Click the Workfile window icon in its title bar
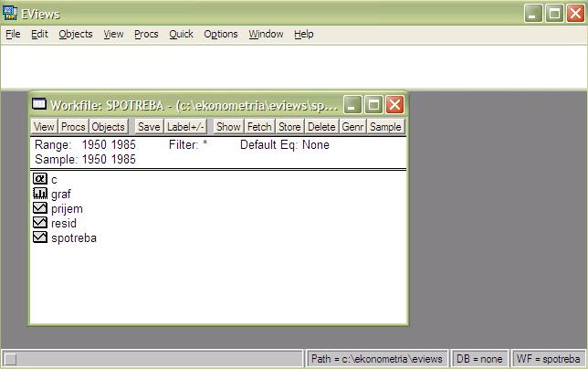588x369 pixels. point(39,104)
